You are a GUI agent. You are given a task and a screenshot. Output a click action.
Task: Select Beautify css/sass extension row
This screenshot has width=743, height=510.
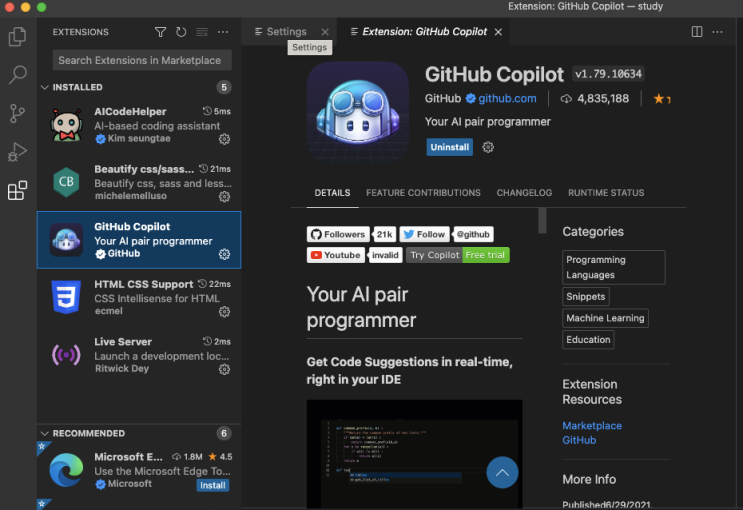pyautogui.click(x=139, y=182)
